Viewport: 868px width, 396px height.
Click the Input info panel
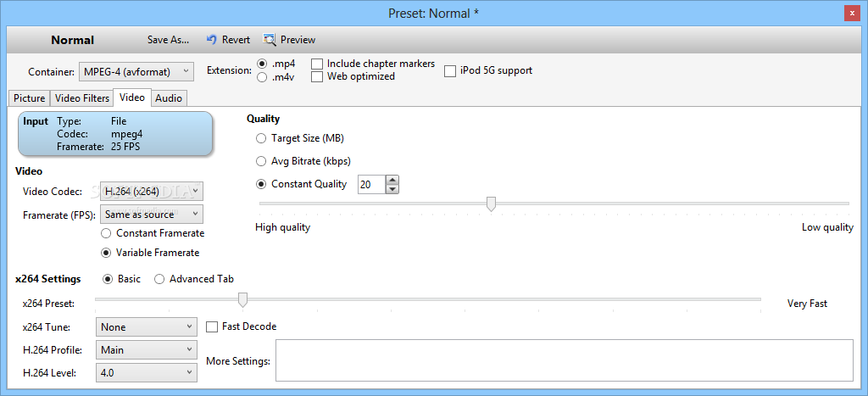(x=115, y=133)
